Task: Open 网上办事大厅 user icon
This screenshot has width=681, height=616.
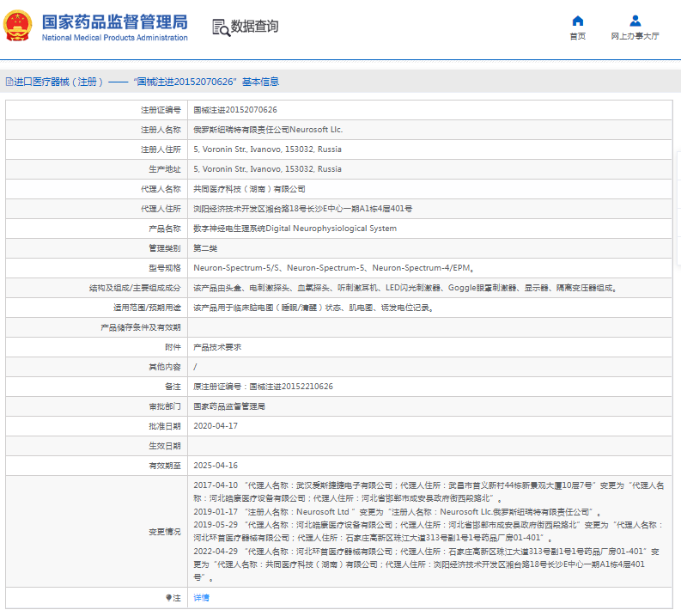Action: (x=635, y=21)
